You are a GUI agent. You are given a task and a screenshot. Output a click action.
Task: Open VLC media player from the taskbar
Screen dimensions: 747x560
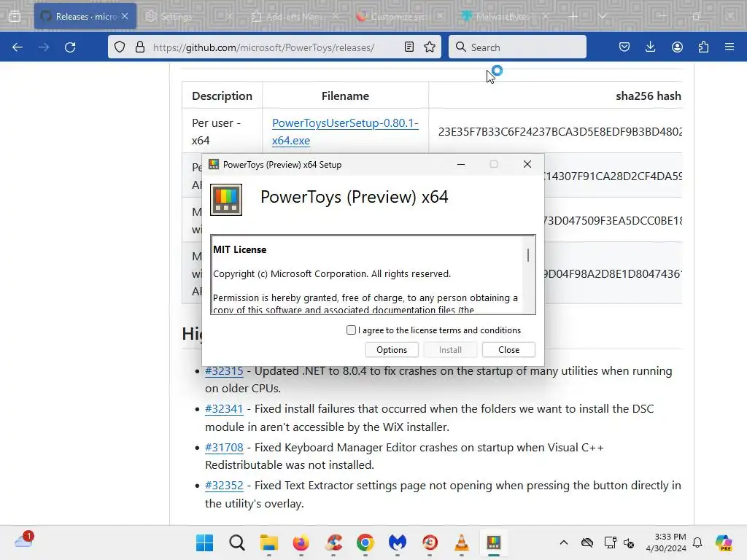coord(461,542)
